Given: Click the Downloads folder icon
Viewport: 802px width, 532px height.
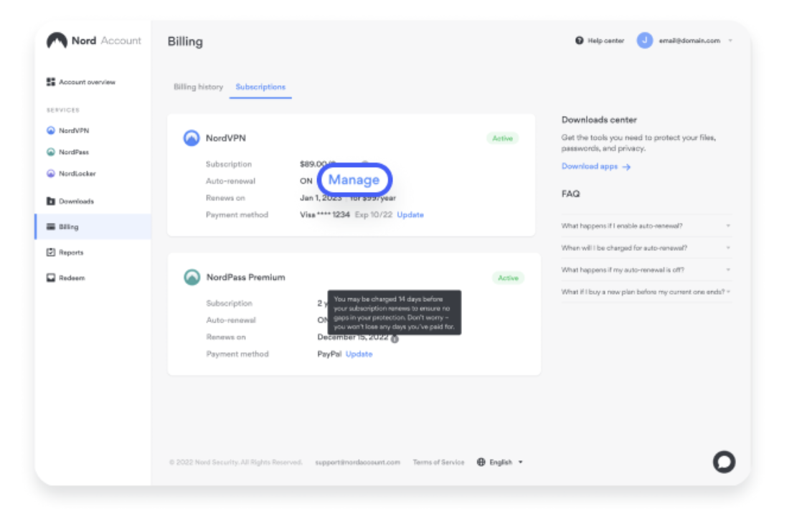Looking at the screenshot, I should point(51,201).
